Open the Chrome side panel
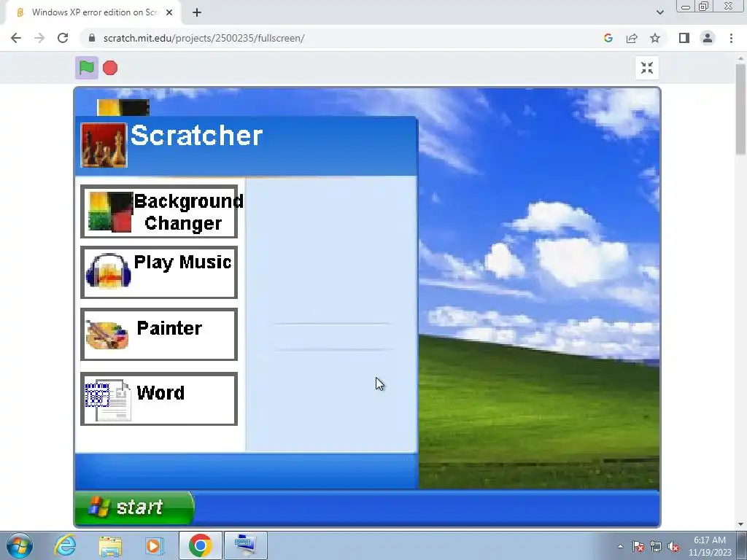747x560 pixels. [684, 38]
